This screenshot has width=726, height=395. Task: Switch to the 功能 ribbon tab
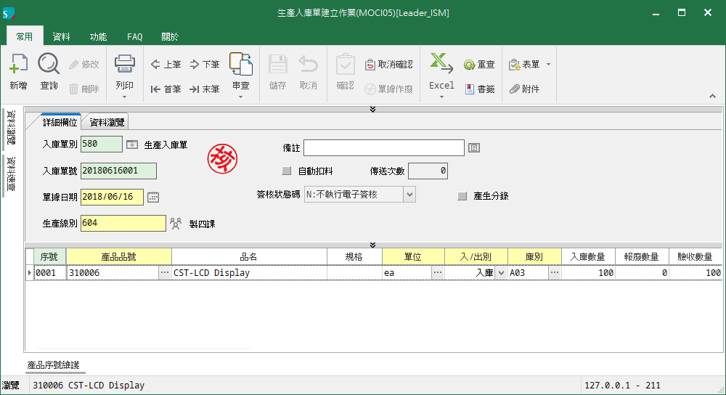pos(98,37)
